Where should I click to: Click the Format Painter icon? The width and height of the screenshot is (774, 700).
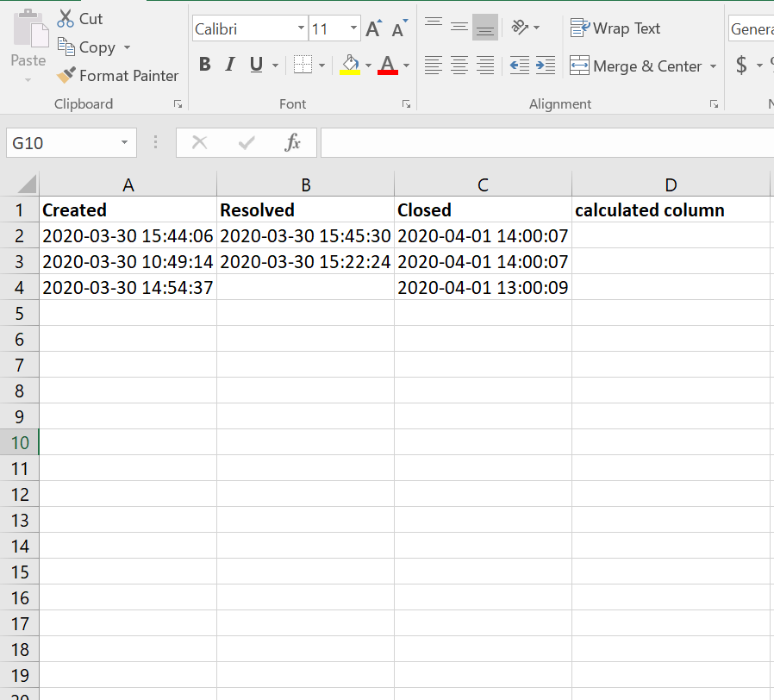click(x=66, y=76)
